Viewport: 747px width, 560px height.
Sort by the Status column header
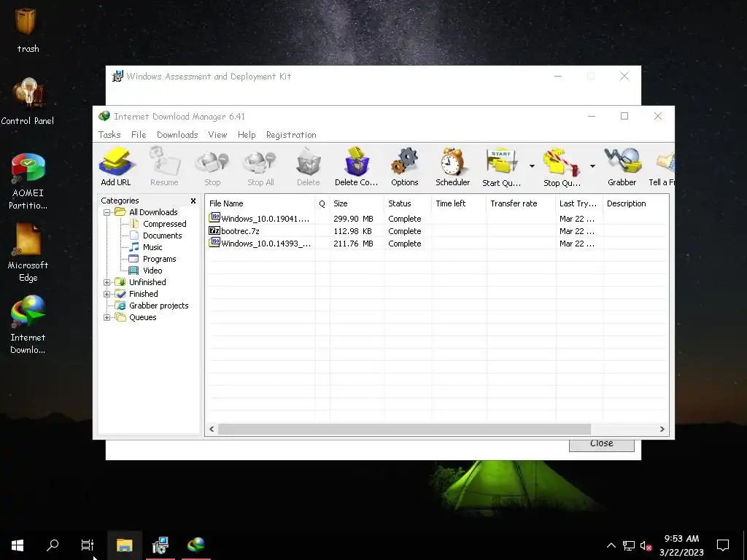point(408,203)
